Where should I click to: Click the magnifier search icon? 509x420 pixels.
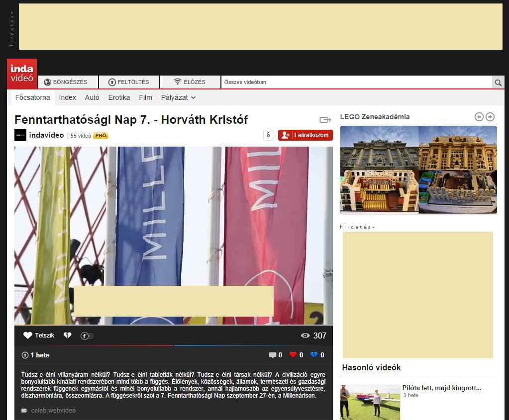(x=498, y=83)
